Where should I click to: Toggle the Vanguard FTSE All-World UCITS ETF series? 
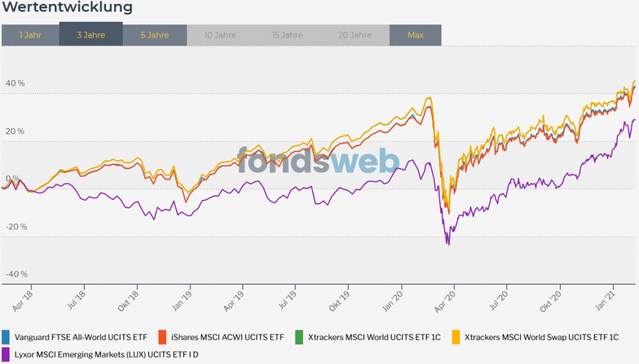(81, 337)
